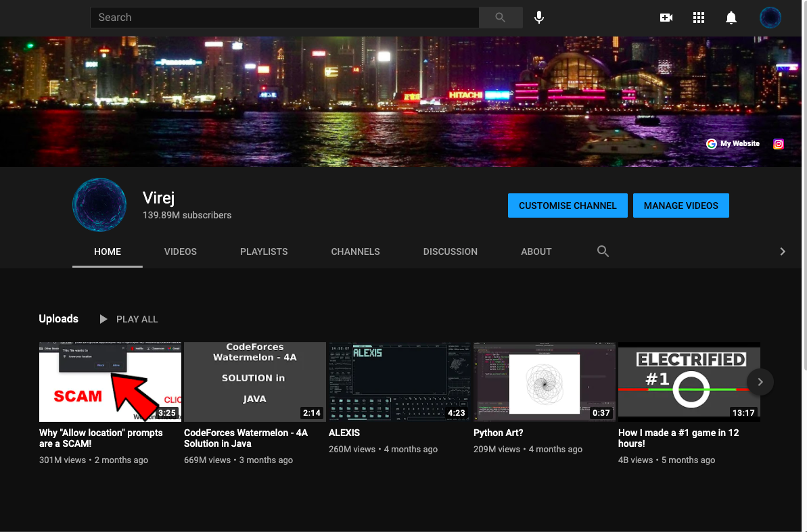Open the Python Art video thumbnail
Image resolution: width=807 pixels, height=532 pixels.
coord(544,382)
